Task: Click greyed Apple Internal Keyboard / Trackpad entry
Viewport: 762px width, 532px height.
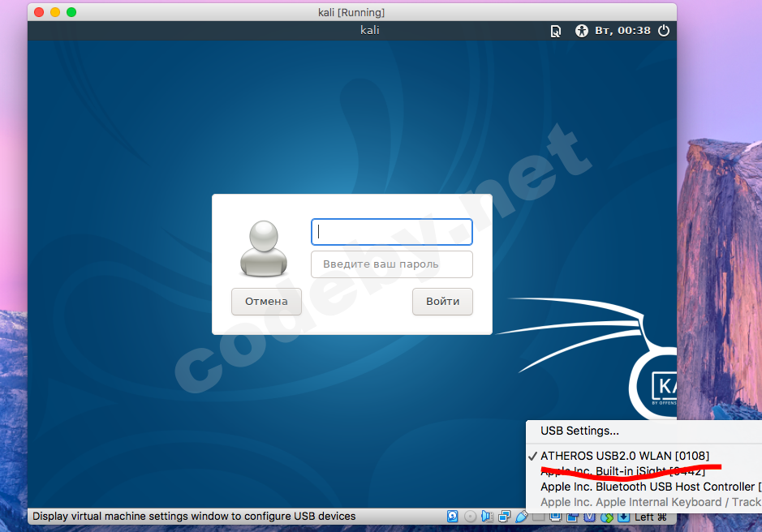Action: click(644, 502)
